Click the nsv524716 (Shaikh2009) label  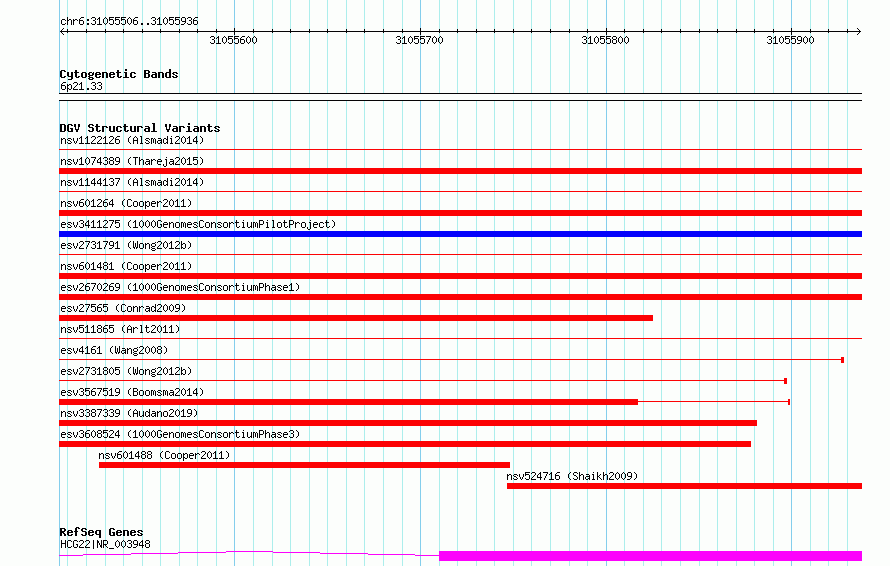(x=572, y=476)
